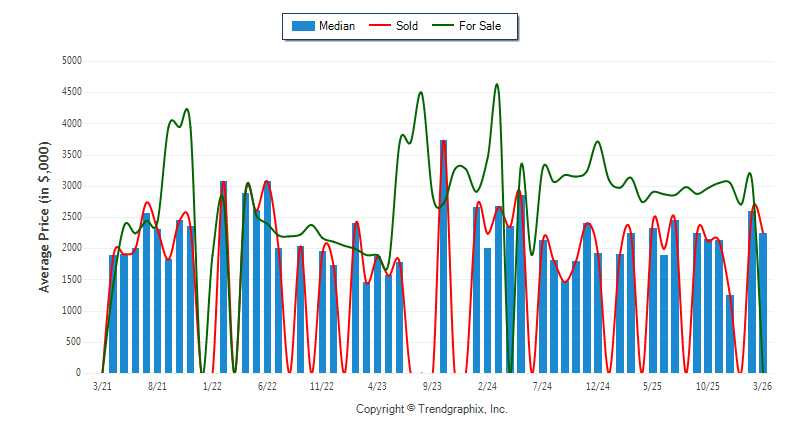The width and height of the screenshot is (800, 434).
Task: Select the 3/26 x-axis date label
Action: click(x=762, y=385)
